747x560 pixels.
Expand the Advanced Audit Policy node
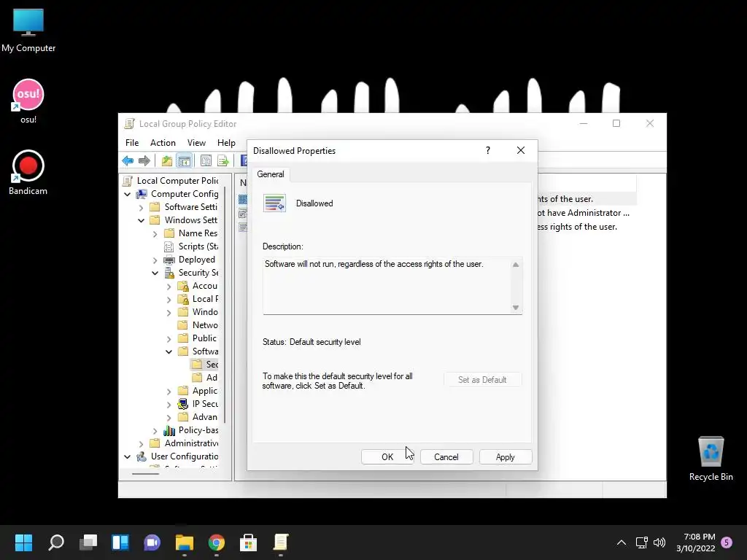tap(169, 418)
